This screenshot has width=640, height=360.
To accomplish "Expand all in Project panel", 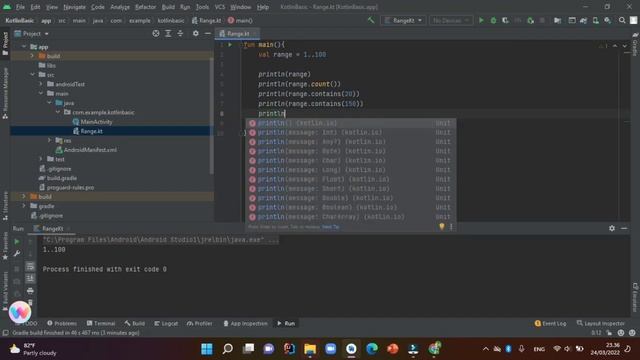I will tap(168, 33).
